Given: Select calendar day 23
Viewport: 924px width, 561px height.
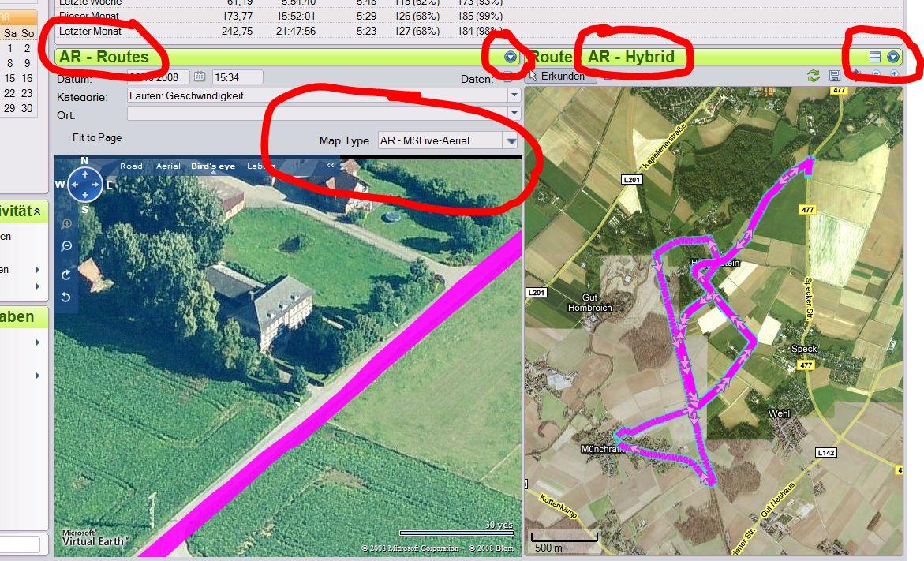Looking at the screenshot, I should point(27,93).
